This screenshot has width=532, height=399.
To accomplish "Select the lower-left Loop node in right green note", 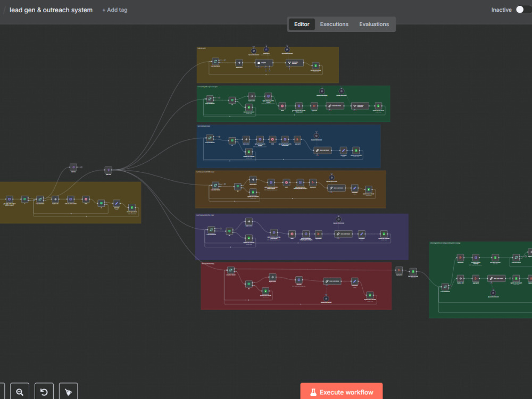I will (445, 287).
